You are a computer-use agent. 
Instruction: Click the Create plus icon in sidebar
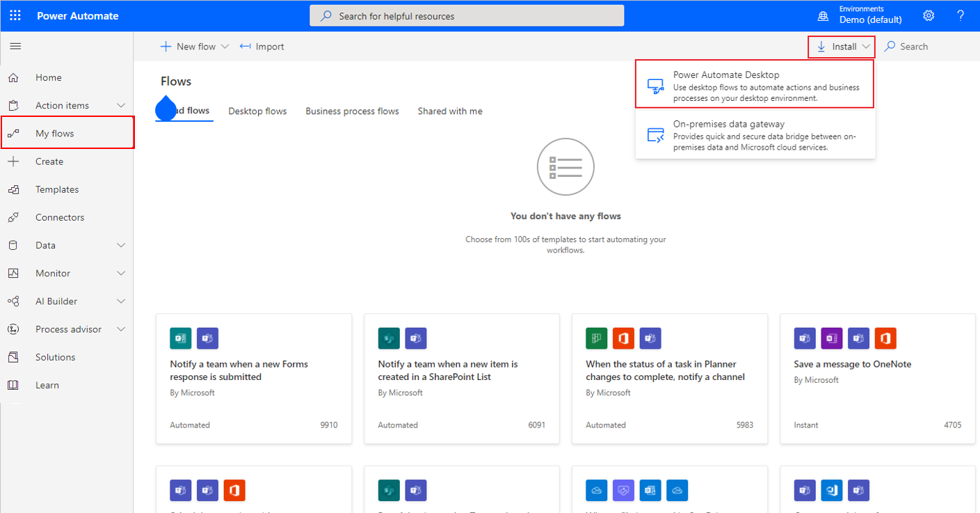click(x=13, y=161)
